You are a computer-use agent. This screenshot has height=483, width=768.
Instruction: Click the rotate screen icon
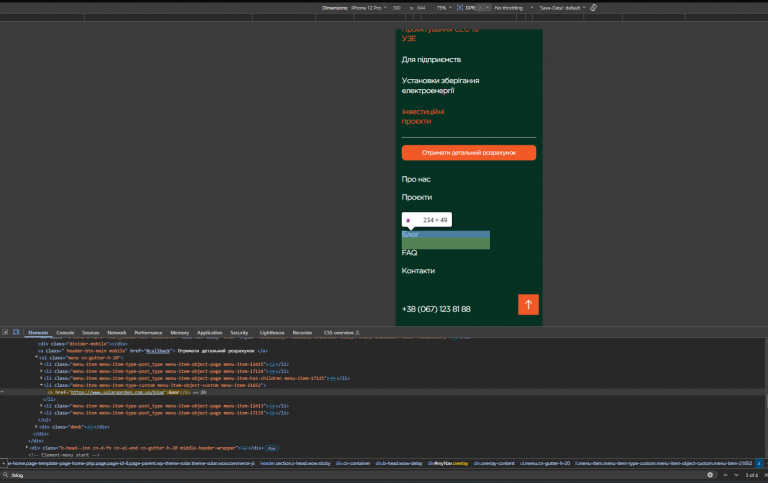tap(594, 8)
